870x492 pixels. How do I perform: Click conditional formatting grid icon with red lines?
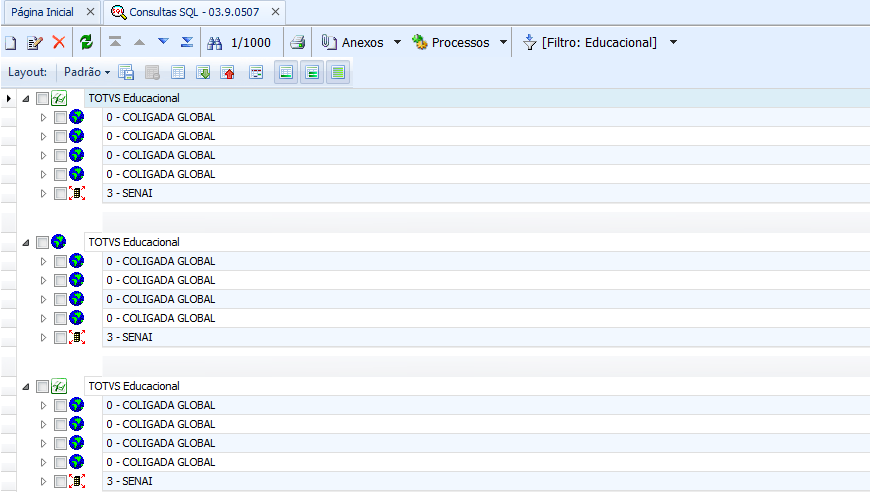pos(256,73)
